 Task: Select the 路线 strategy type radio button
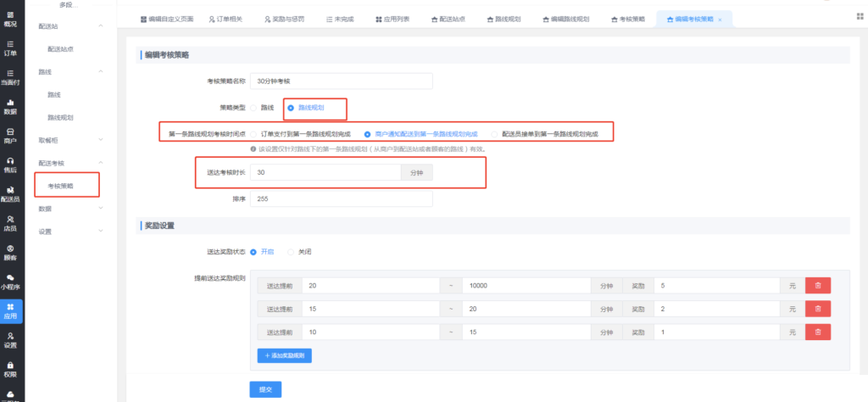253,108
